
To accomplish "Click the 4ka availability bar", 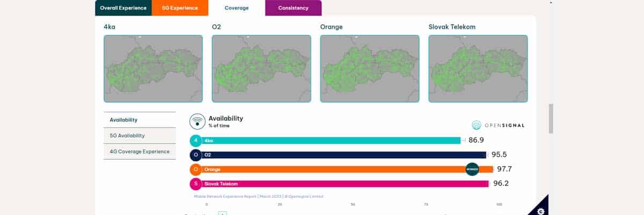I will (x=331, y=140).
